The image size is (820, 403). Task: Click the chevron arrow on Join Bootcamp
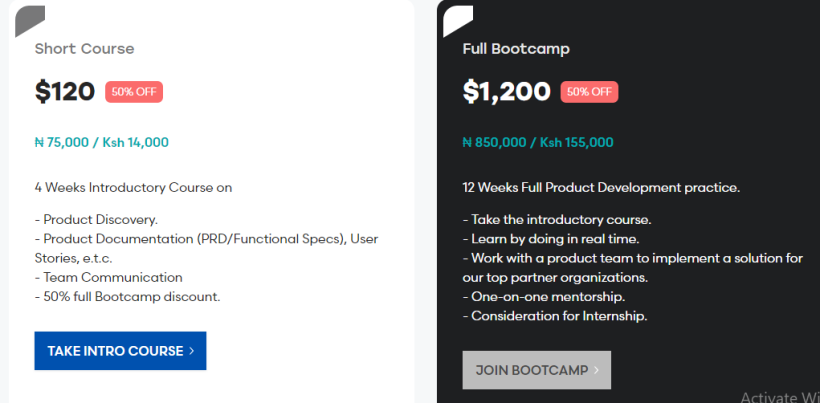pos(596,370)
